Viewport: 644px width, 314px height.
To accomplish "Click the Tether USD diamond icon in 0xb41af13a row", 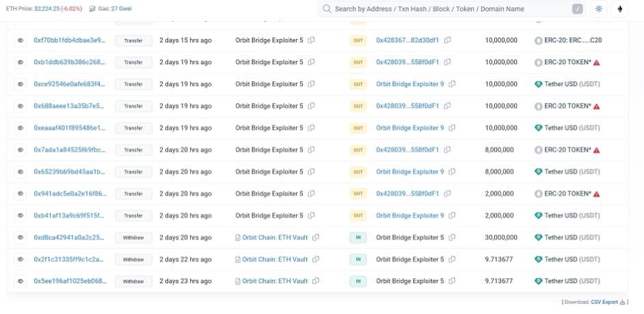I will (539, 216).
